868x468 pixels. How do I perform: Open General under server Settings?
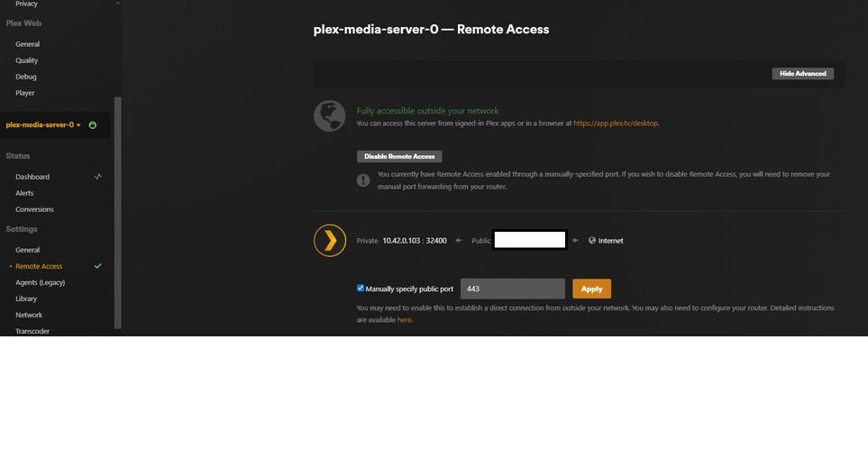click(x=28, y=250)
